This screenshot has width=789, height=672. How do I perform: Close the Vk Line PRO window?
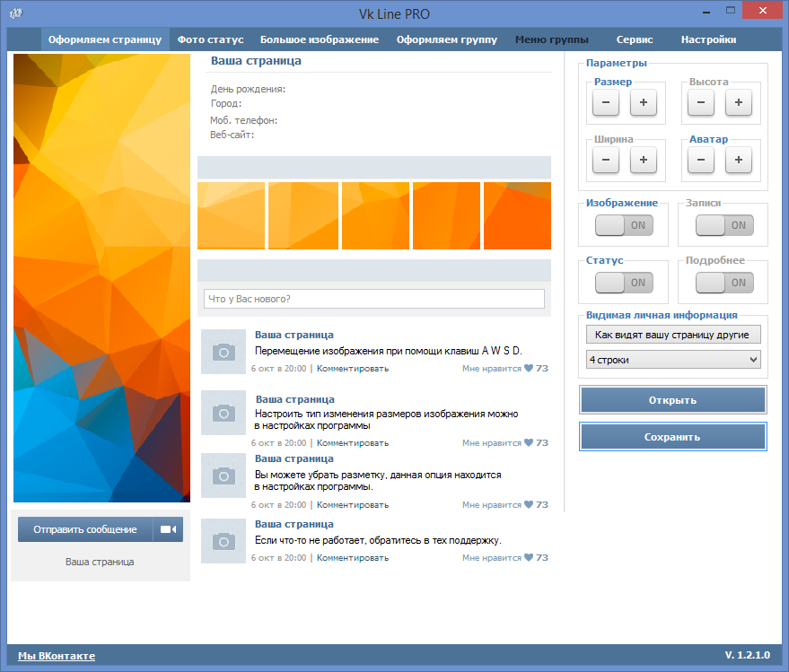pos(763,10)
